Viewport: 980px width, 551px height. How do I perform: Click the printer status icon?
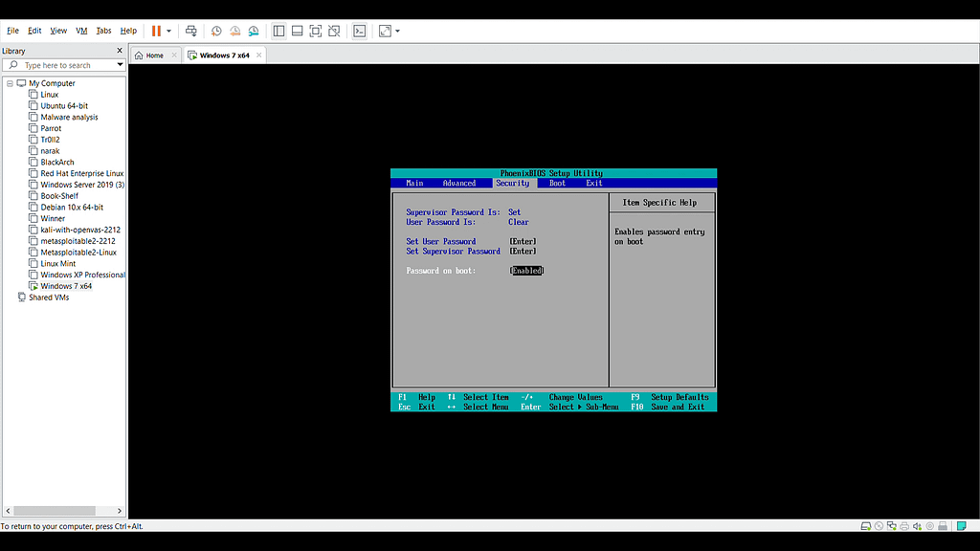[x=904, y=526]
